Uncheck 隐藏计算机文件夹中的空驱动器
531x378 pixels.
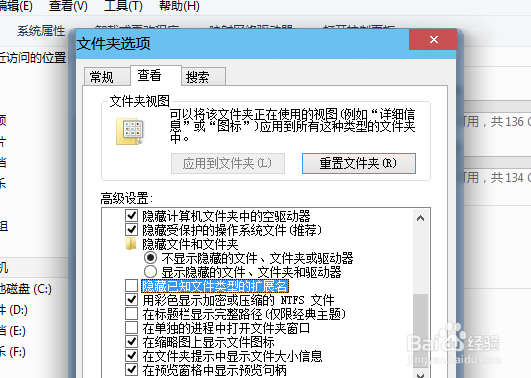point(131,215)
